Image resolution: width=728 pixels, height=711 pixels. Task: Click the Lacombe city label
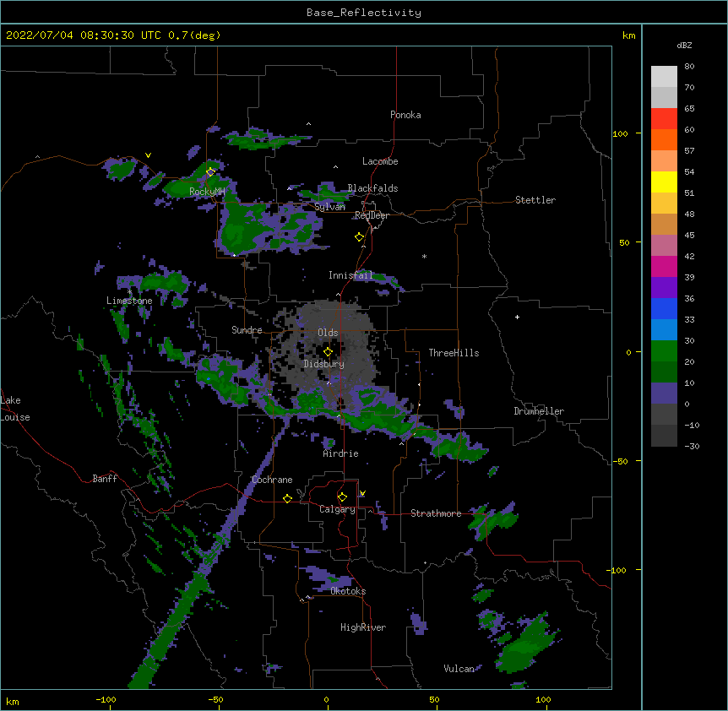380,161
